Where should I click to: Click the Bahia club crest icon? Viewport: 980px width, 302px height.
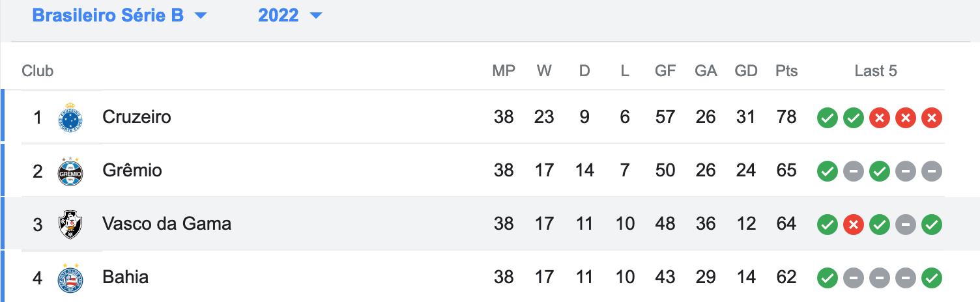pos(70,278)
